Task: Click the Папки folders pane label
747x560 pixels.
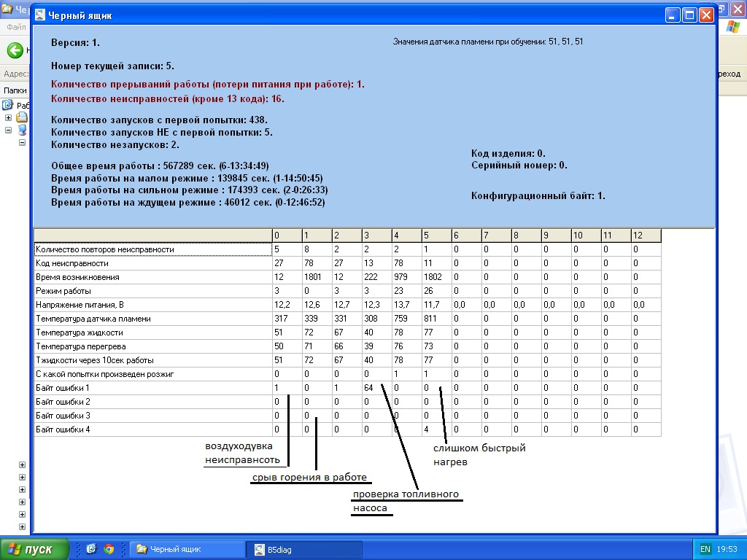Action: coord(15,90)
